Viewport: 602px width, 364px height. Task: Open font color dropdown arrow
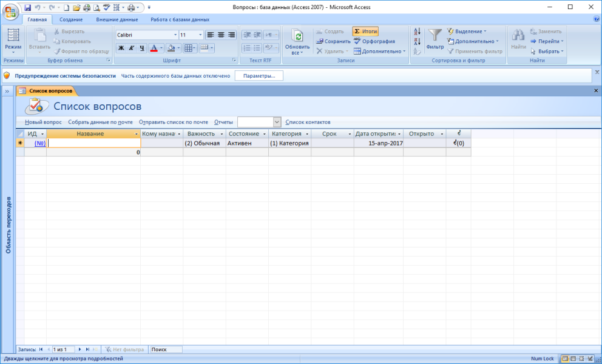[x=161, y=48]
